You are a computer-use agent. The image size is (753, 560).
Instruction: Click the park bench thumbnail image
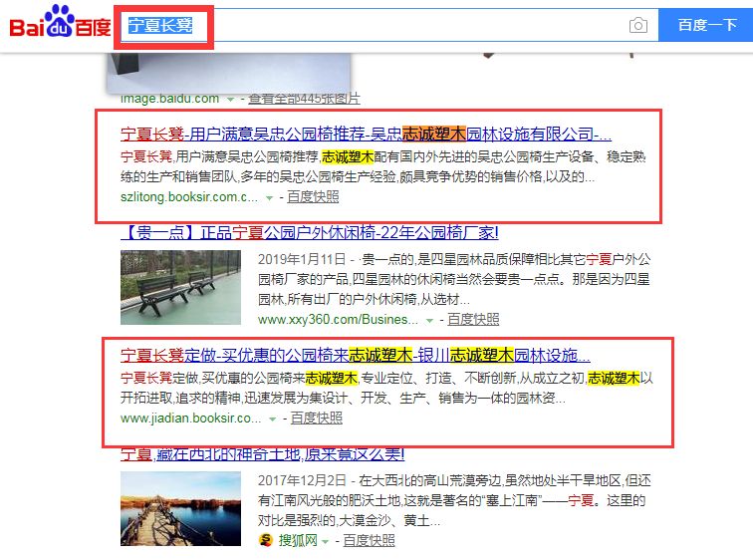(180, 287)
